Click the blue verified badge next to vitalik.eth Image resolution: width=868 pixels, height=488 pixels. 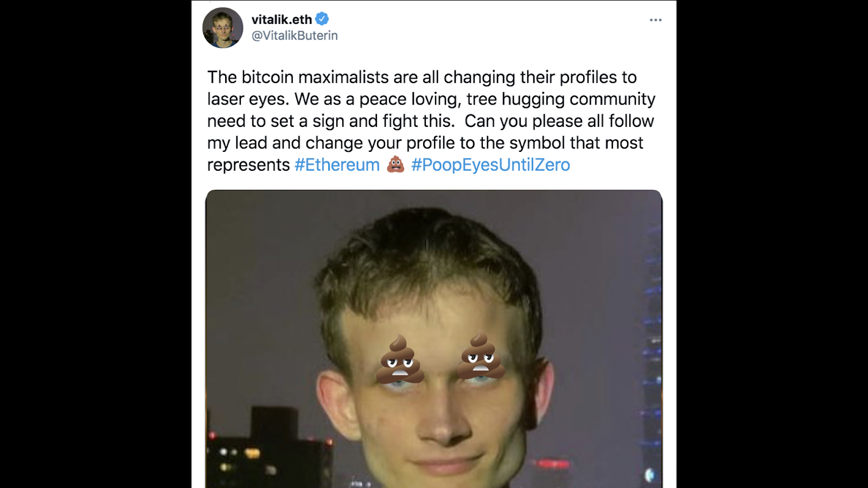tap(322, 19)
